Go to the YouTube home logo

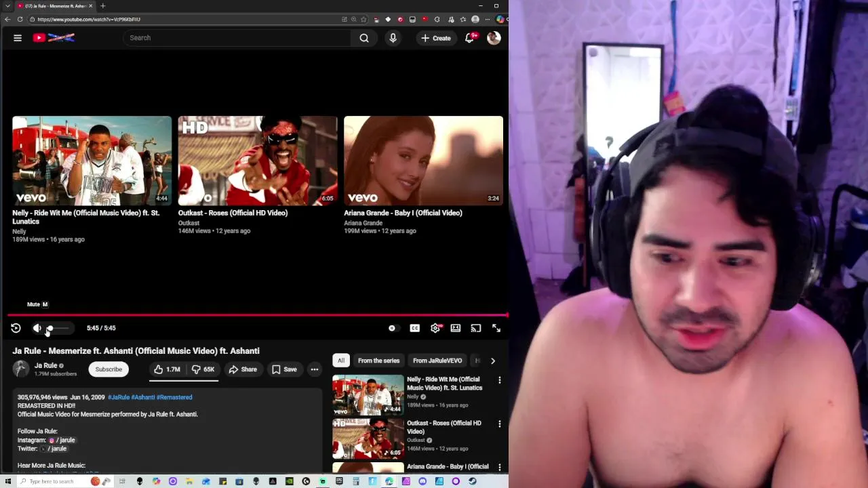click(54, 38)
